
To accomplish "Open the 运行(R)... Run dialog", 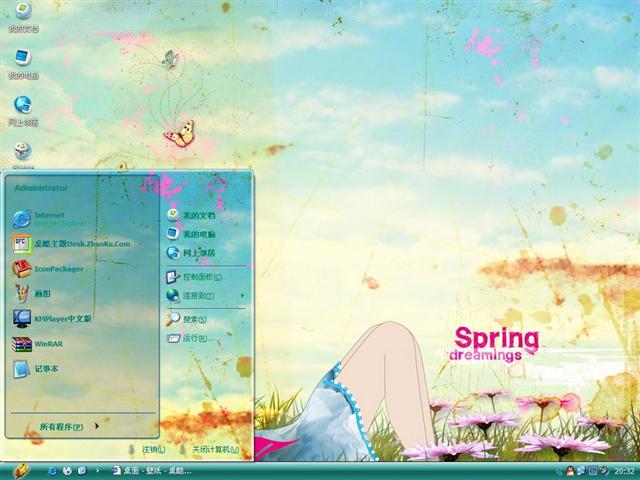I will (191, 338).
